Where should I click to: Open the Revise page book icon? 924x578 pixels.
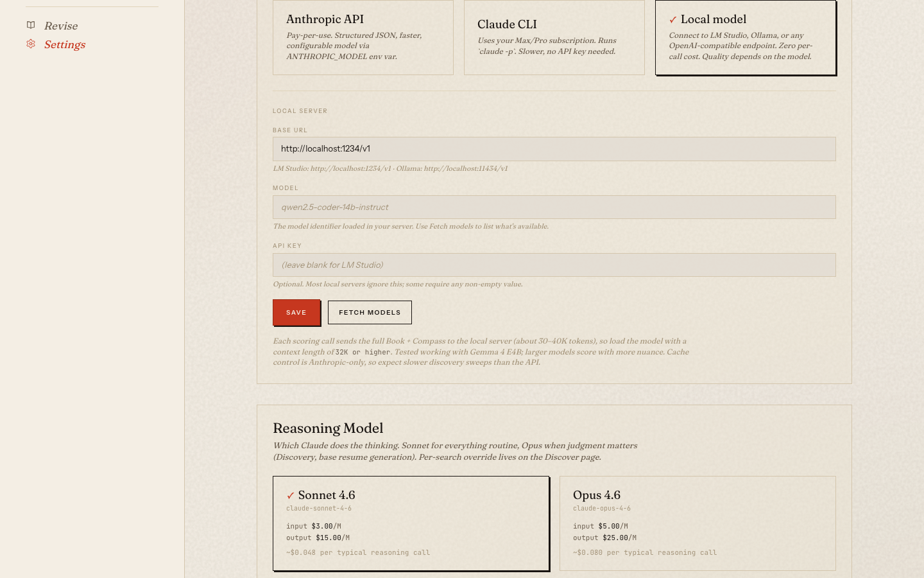coord(31,25)
